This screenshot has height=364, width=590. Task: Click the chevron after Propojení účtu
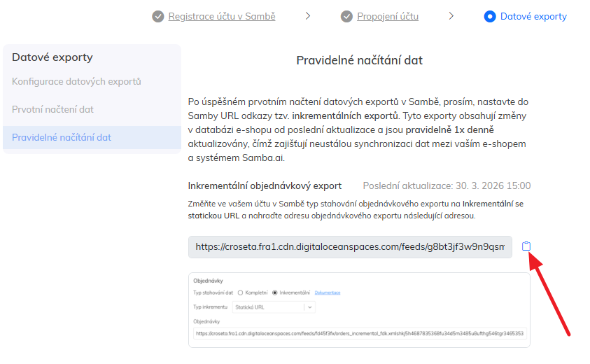point(451,16)
